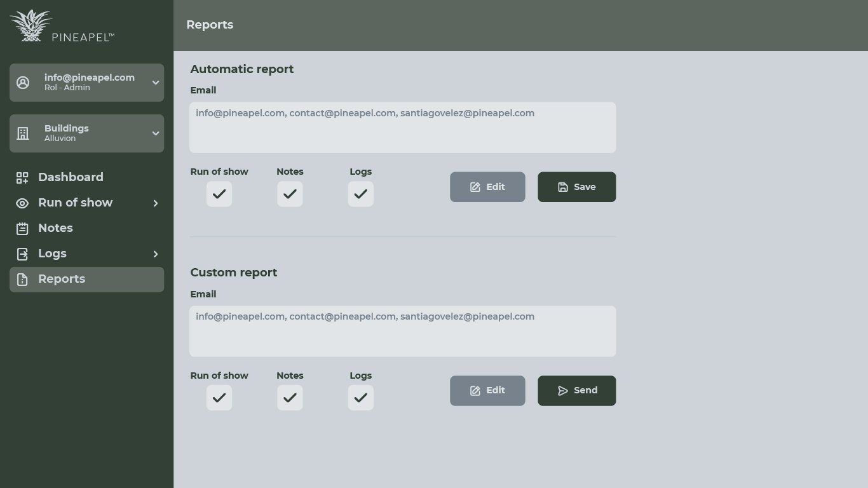The height and width of the screenshot is (488, 868).
Task: Click pencil icon in Automatic report Edit button
Action: (x=475, y=187)
